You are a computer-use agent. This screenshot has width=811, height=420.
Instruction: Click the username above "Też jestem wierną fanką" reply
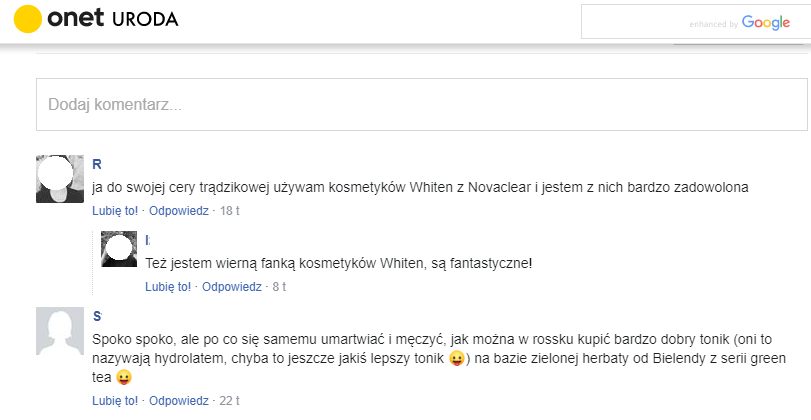[x=147, y=240]
